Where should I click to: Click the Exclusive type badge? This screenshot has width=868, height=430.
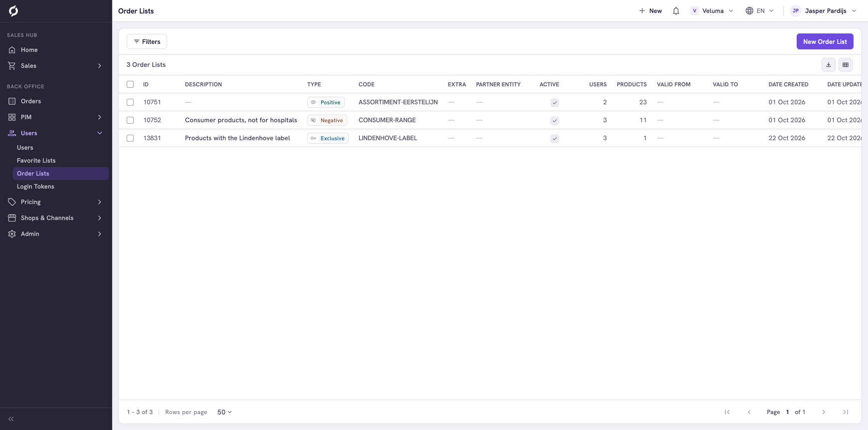[328, 138]
